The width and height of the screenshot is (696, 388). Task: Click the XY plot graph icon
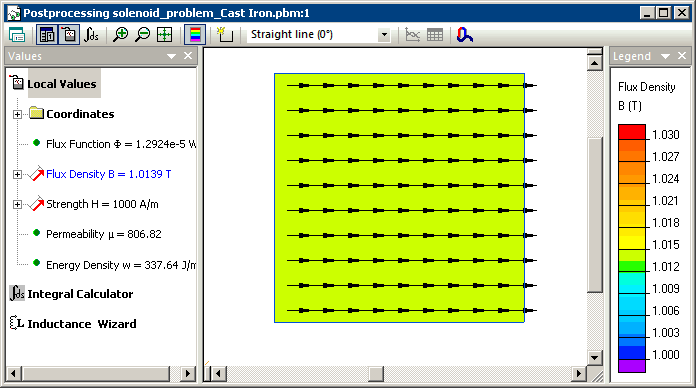[x=412, y=35]
